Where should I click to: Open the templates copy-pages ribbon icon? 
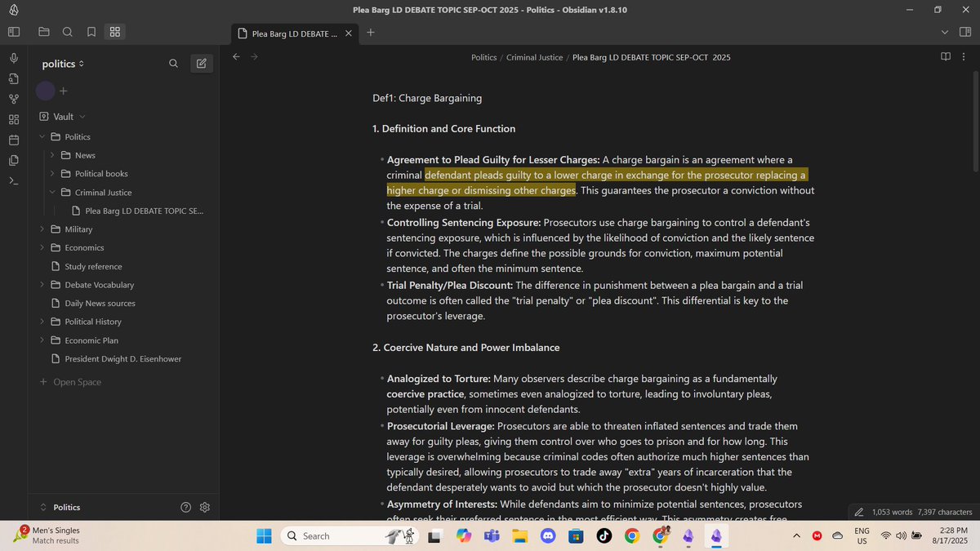[14, 161]
